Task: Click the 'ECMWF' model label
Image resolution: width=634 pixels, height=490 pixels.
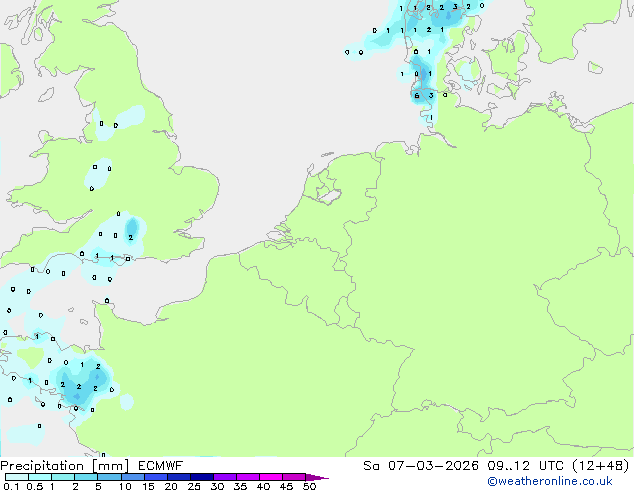Action: point(161,466)
